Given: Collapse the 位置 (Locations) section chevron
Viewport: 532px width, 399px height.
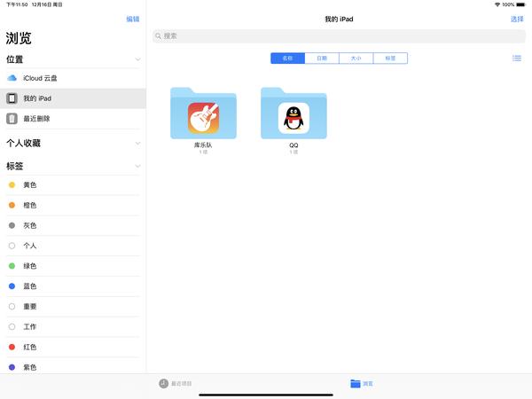Looking at the screenshot, I should [x=137, y=59].
